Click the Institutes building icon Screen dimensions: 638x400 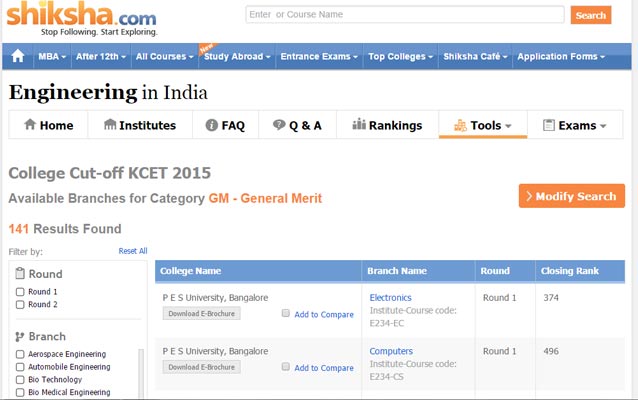point(109,125)
